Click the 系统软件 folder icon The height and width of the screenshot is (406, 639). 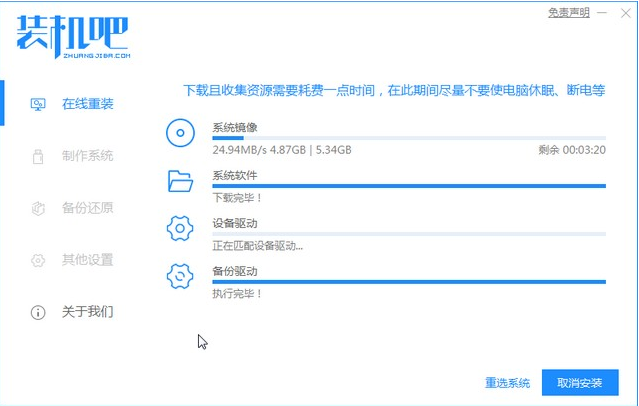coord(180,181)
